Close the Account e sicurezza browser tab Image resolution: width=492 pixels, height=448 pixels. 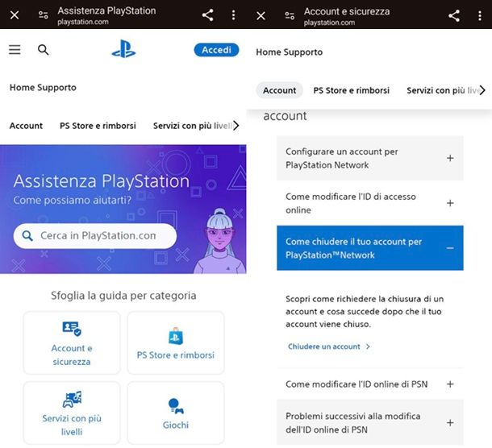(261, 15)
